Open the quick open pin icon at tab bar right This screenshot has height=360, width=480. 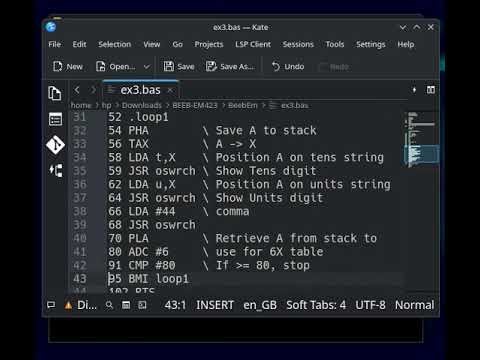click(414, 90)
